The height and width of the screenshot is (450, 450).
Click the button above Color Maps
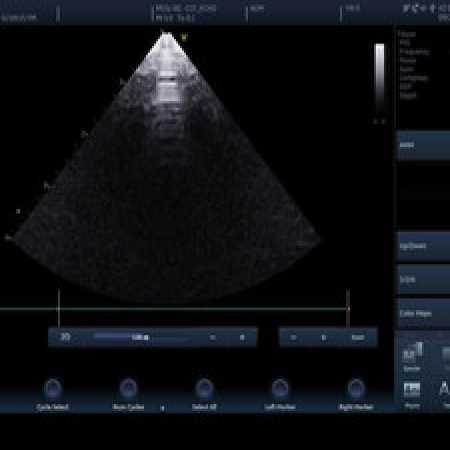[x=423, y=279]
